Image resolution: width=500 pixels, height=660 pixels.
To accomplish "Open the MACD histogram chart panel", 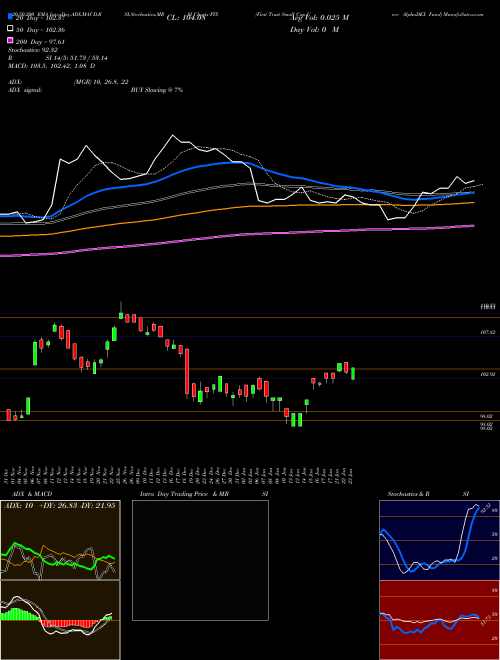I will (x=60, y=620).
